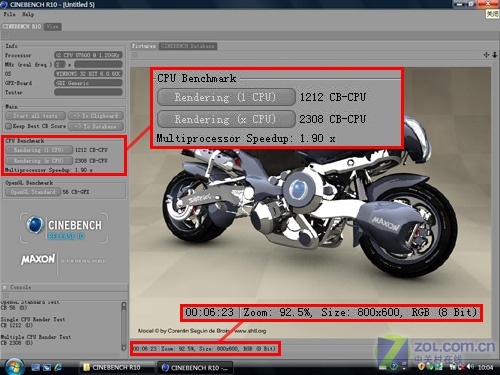Click the empty Tester name field
500x375 pixels.
pos(88,92)
